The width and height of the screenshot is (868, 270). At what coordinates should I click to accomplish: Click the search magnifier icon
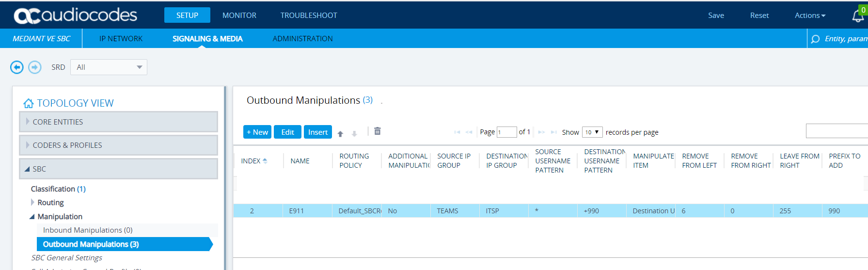click(x=816, y=39)
